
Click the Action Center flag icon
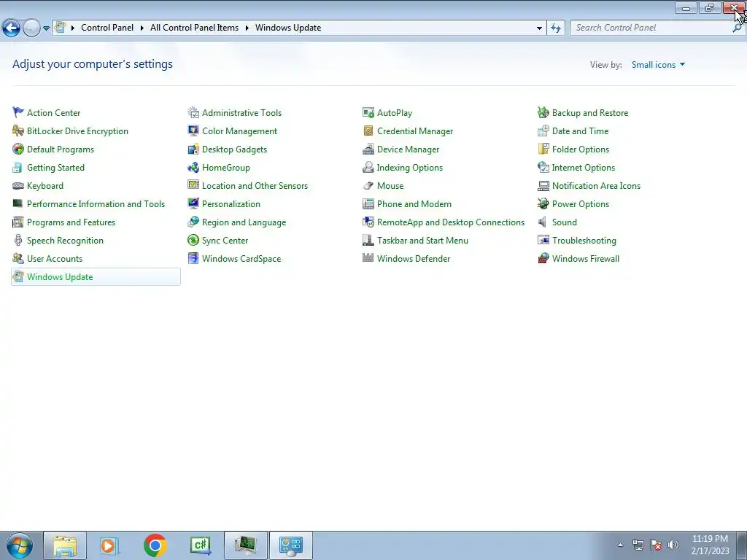[18, 113]
